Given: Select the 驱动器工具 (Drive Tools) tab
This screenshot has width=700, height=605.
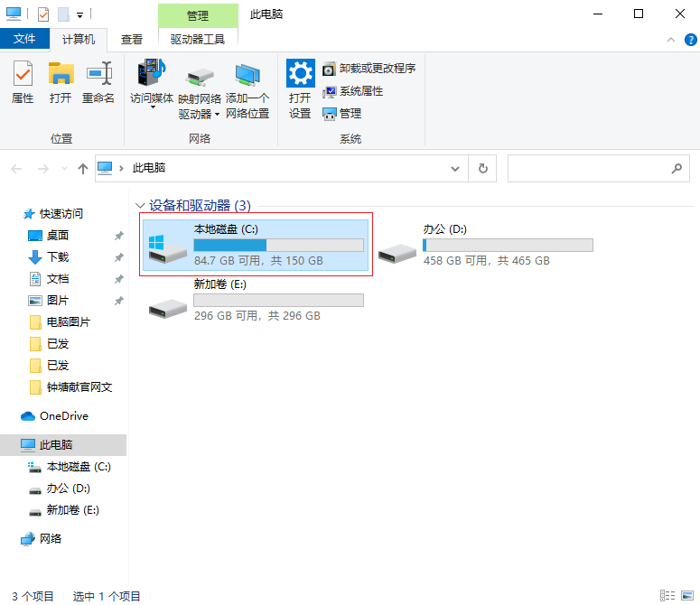Looking at the screenshot, I should point(198,39).
